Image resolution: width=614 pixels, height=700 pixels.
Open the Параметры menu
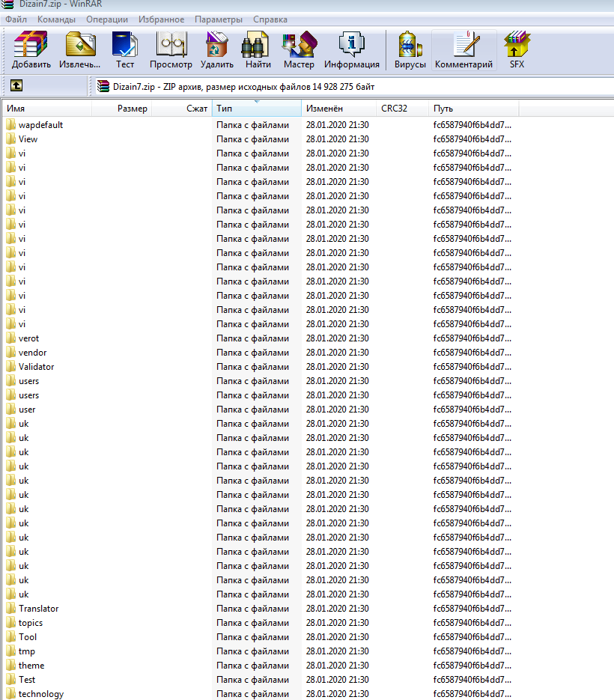(x=218, y=19)
